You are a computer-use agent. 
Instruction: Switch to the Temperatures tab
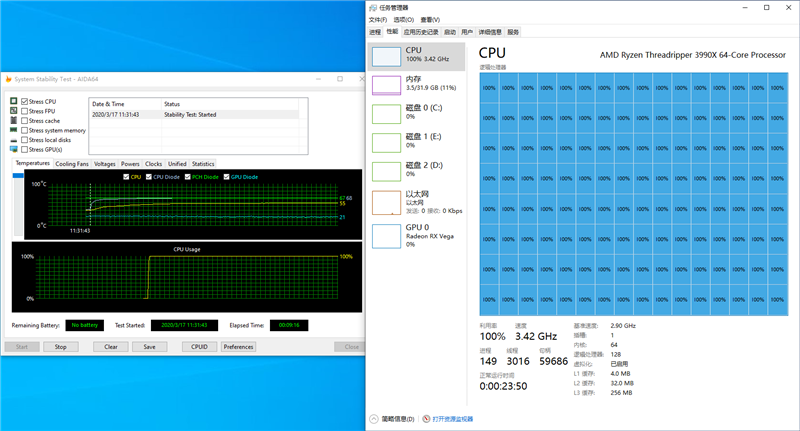coord(32,163)
